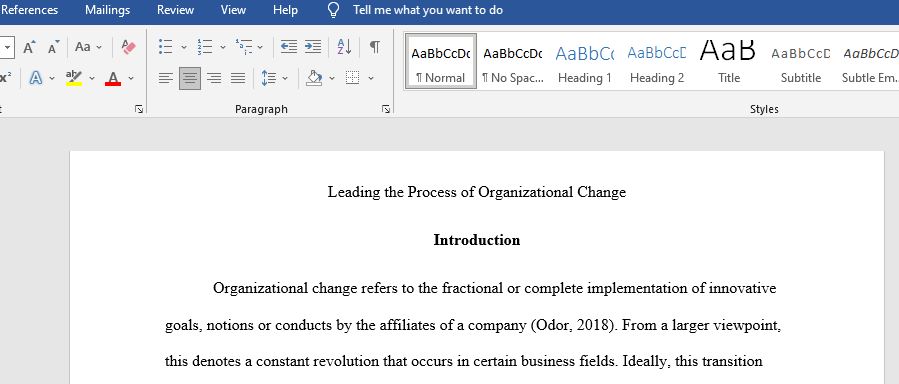Apply the Heading 1 style
The image size is (899, 384).
point(585,61)
